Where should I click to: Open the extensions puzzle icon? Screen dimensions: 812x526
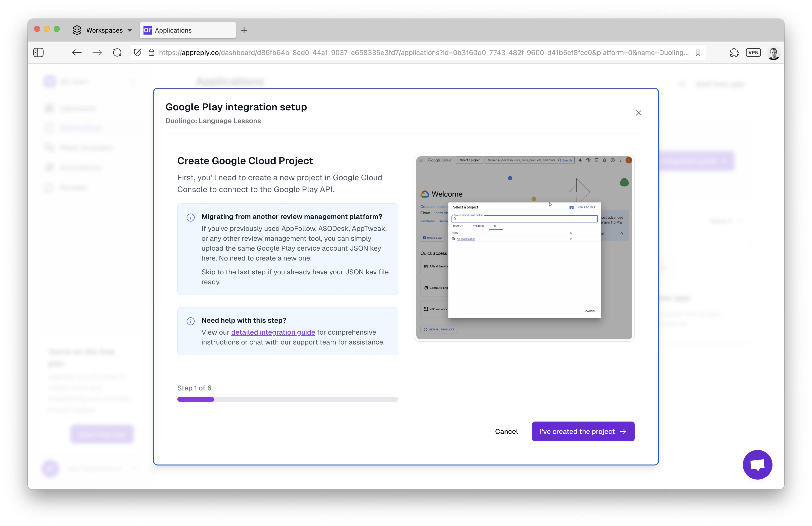(x=734, y=53)
